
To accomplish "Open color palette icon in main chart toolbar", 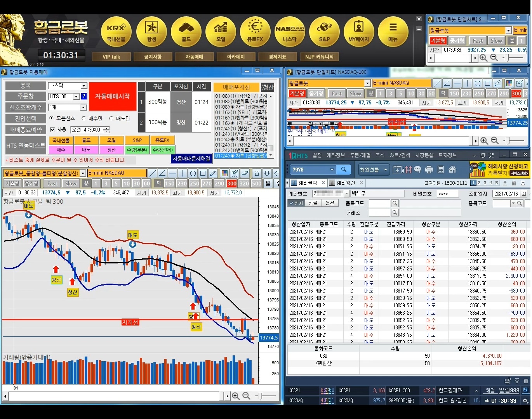I will [x=224, y=173].
